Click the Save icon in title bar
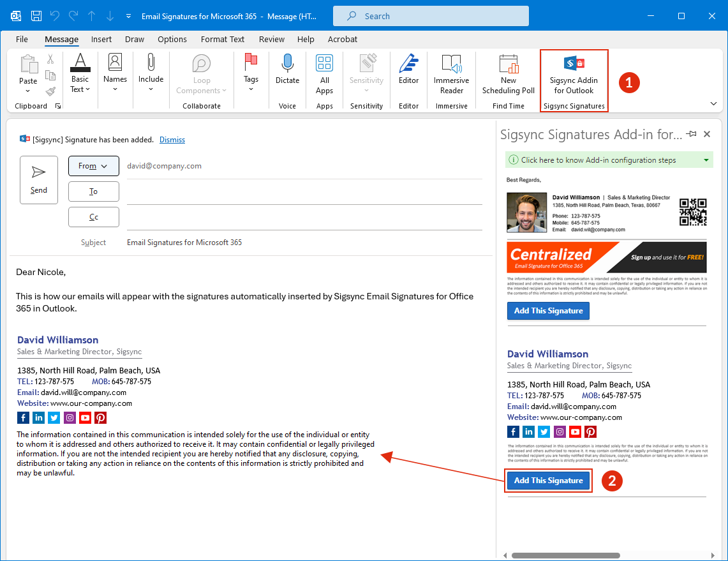The width and height of the screenshot is (728, 561). click(x=36, y=16)
